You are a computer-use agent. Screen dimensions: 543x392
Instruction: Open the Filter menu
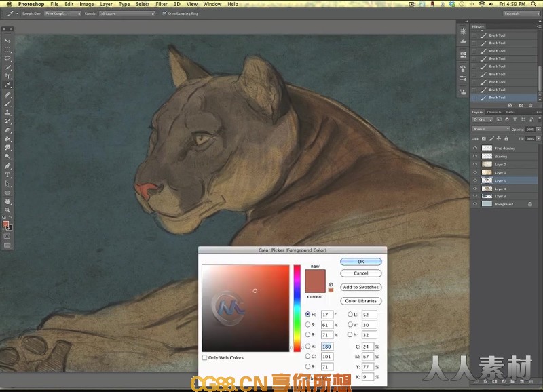click(162, 4)
